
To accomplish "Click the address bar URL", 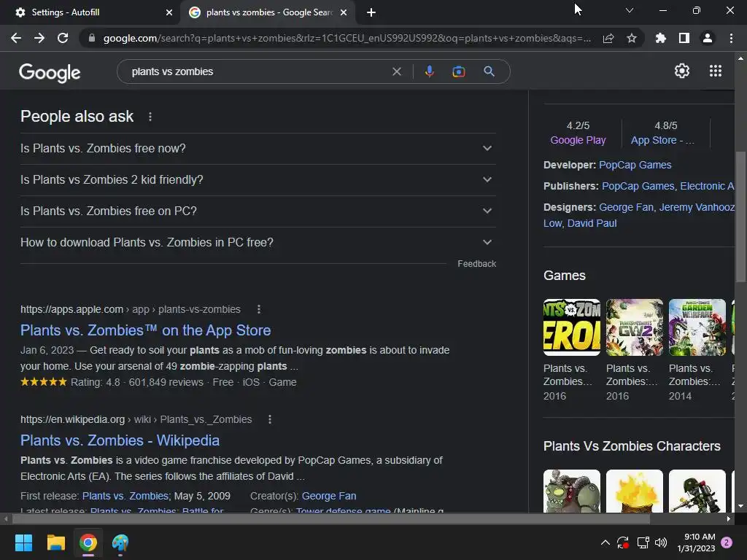I will point(347,38).
